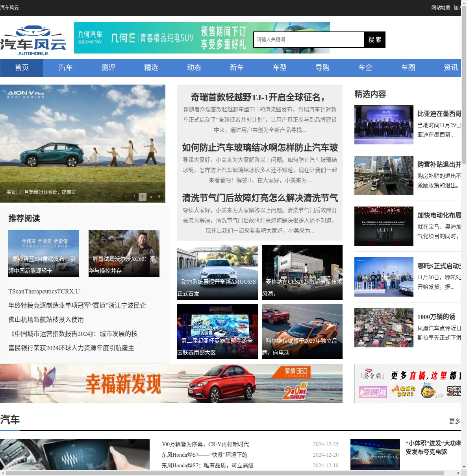Viewport: 467px width, 476px height.
Task: Open the 新车 navigation menu item
Action: 237,68
